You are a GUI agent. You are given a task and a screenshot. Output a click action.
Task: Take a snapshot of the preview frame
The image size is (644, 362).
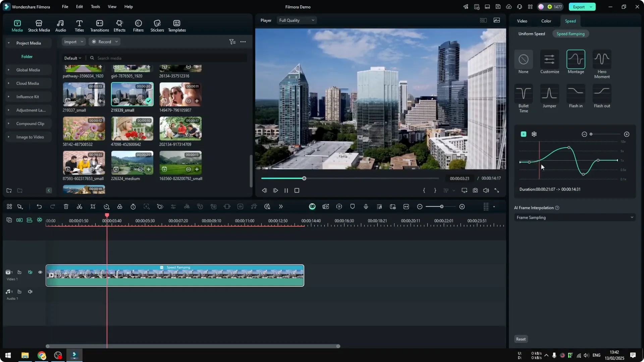pos(475,190)
